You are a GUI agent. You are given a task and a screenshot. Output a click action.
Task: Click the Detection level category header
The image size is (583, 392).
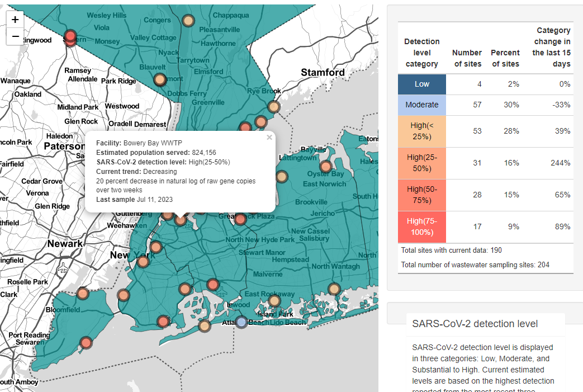pos(422,53)
